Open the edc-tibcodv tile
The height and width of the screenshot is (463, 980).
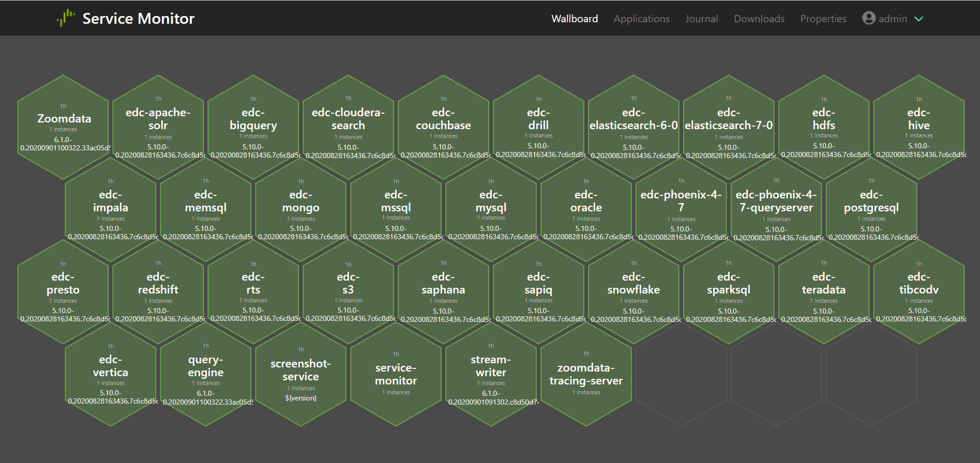pos(919,292)
